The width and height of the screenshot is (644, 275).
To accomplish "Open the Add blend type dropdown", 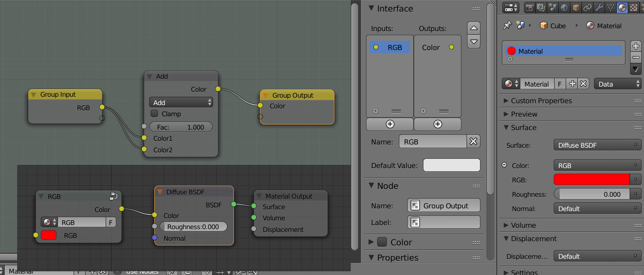I will [x=181, y=102].
